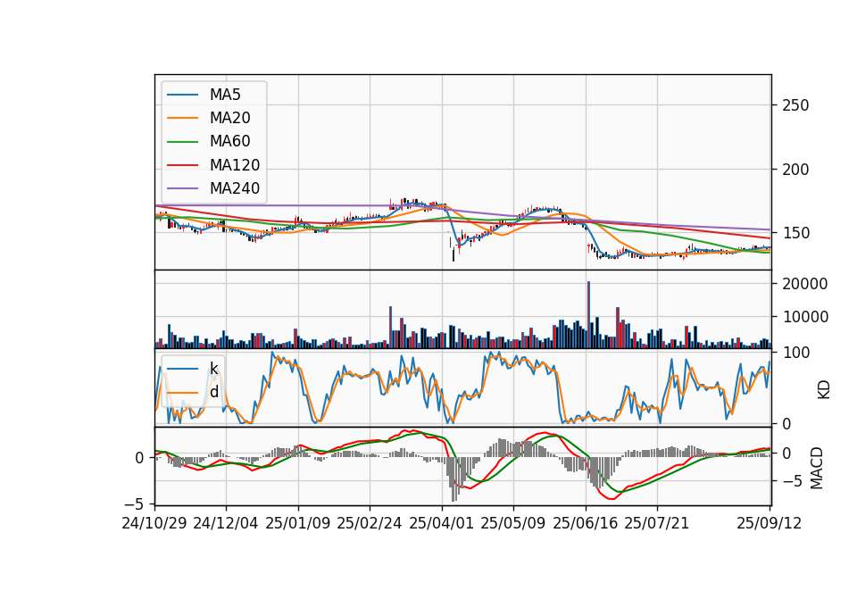Click the 24/10/29 date label
Image resolution: width=857 pixels, height=616 pixels.
(154, 523)
